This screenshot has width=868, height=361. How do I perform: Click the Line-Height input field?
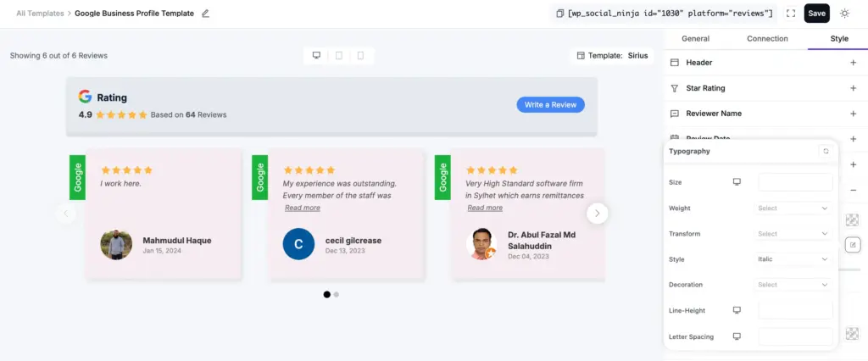(795, 310)
